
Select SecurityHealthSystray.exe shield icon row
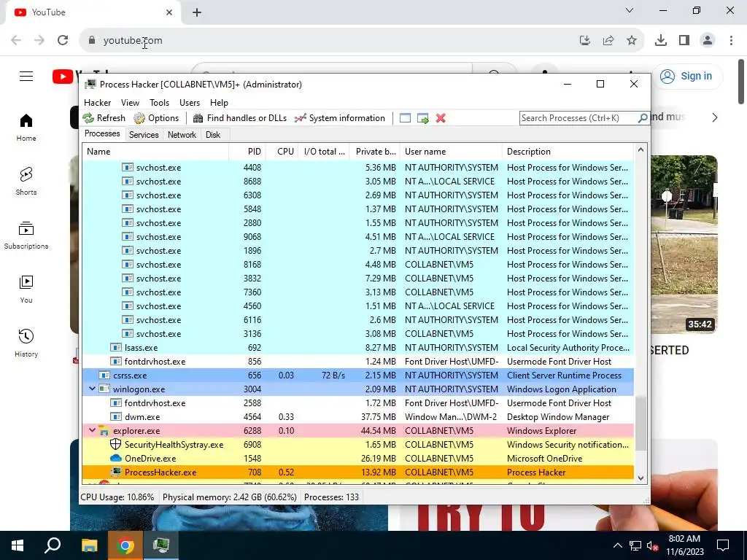pyautogui.click(x=357, y=444)
